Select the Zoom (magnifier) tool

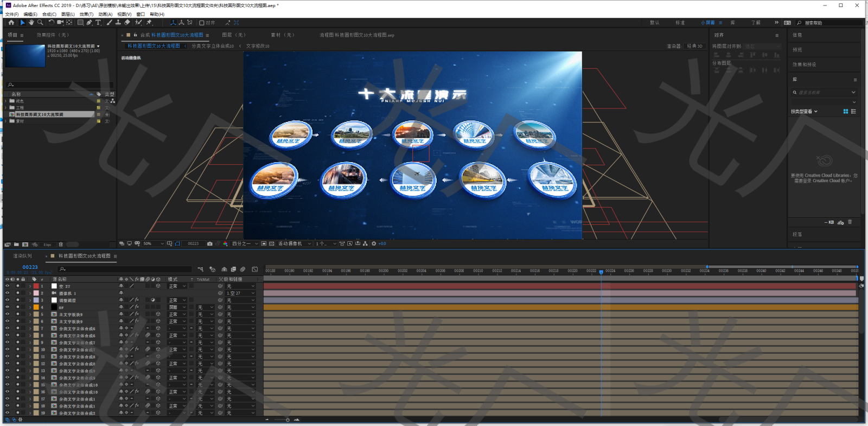pyautogui.click(x=40, y=23)
